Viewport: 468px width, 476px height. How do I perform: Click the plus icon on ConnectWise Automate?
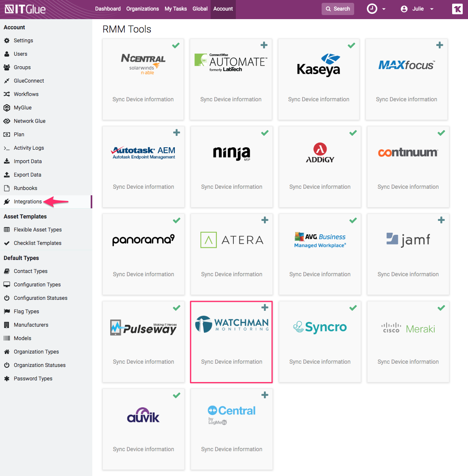point(264,45)
